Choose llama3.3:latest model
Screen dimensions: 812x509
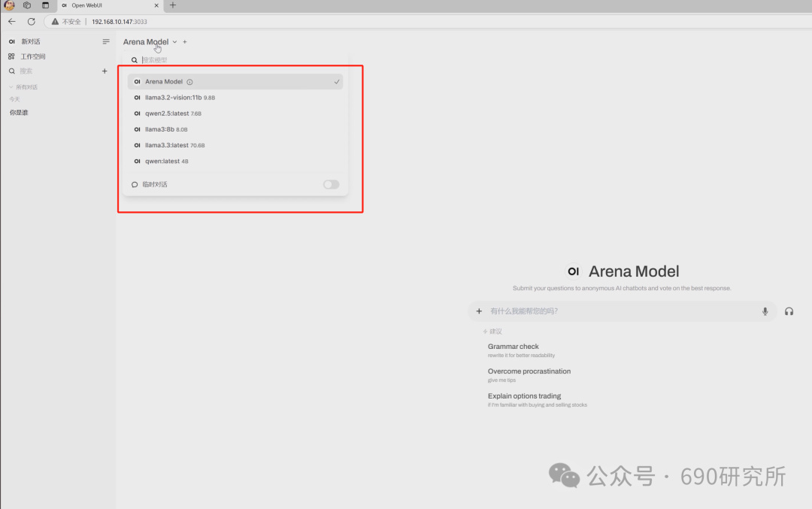[x=235, y=146]
